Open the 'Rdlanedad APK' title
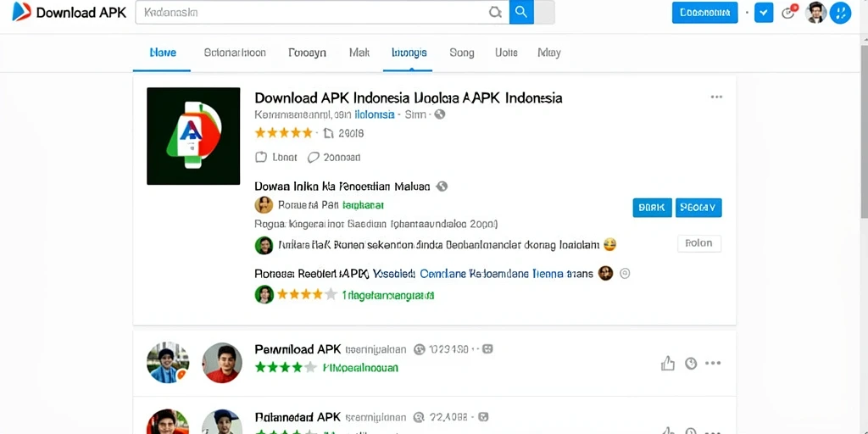The height and width of the screenshot is (434, 868). pyautogui.click(x=298, y=417)
